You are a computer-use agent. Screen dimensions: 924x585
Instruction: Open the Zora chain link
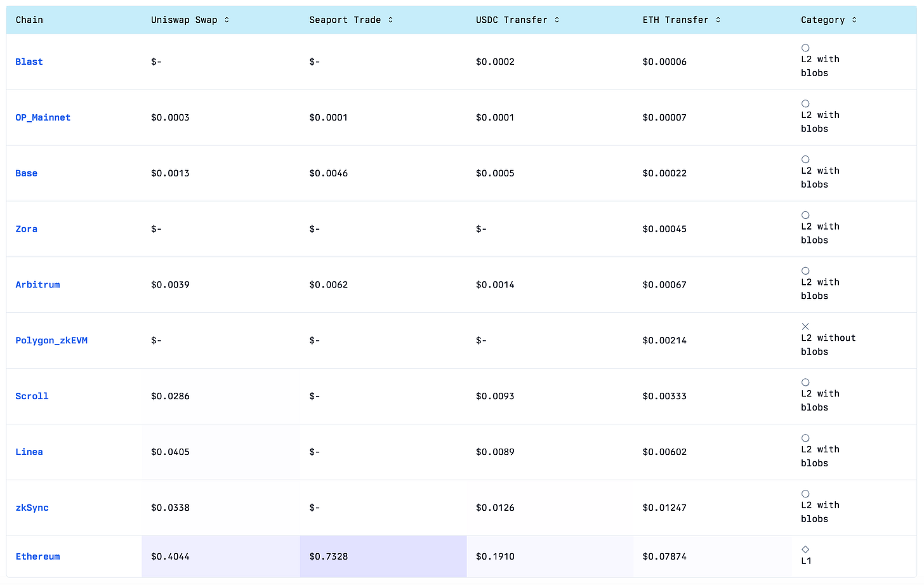pos(27,229)
